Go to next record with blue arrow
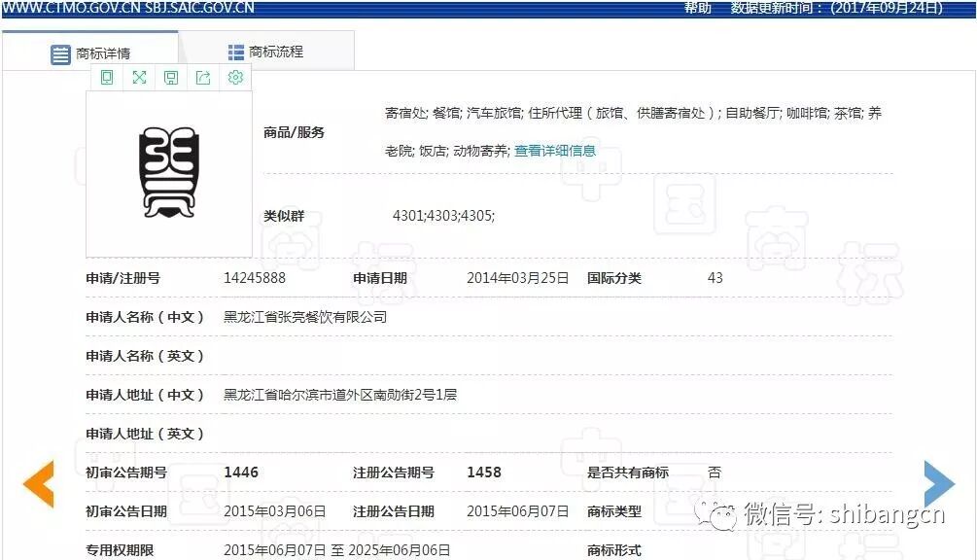 click(x=939, y=484)
